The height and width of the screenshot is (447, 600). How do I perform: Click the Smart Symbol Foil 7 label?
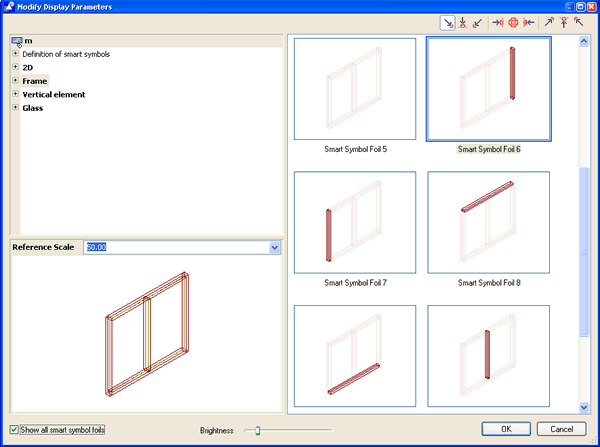[355, 283]
